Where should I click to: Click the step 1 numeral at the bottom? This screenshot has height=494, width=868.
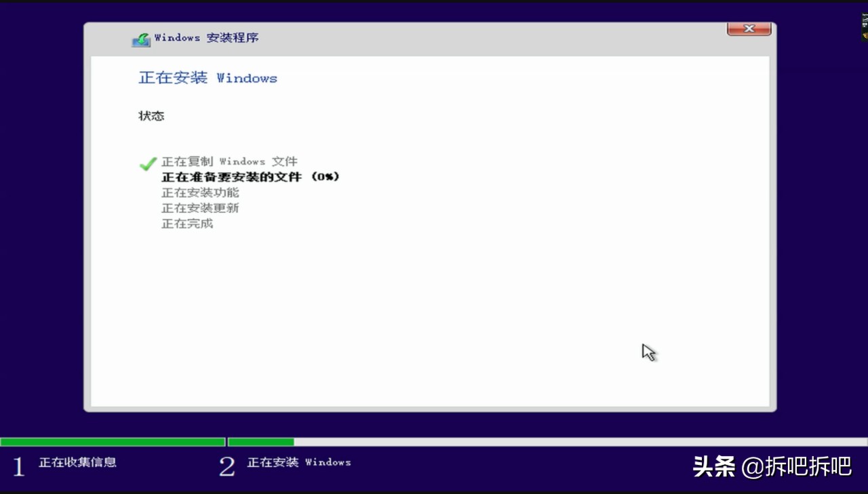pos(18,464)
